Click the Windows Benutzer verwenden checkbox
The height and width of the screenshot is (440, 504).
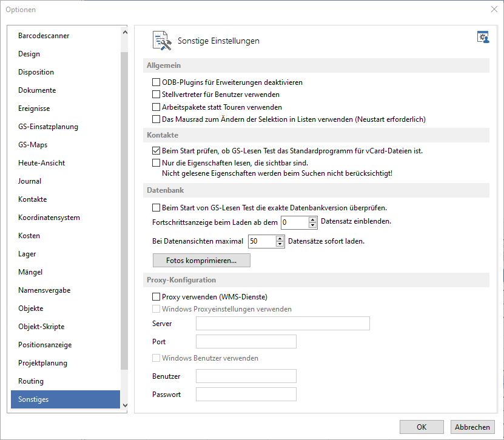click(156, 358)
